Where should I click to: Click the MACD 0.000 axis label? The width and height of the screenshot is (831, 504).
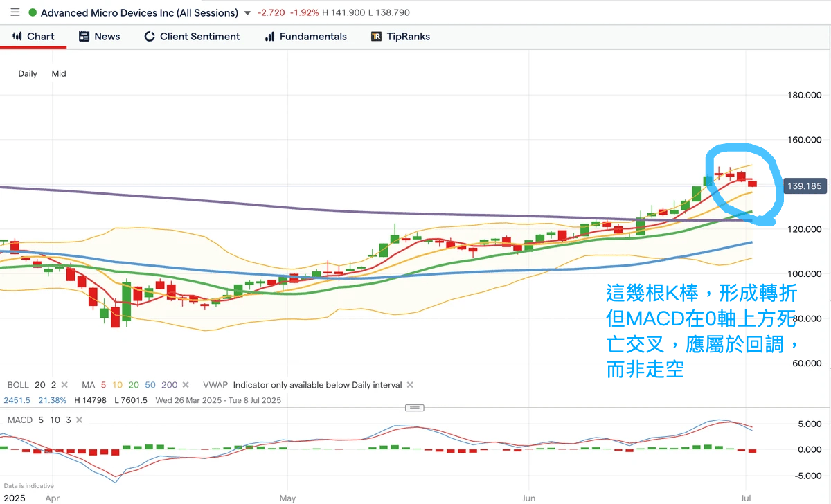811,449
